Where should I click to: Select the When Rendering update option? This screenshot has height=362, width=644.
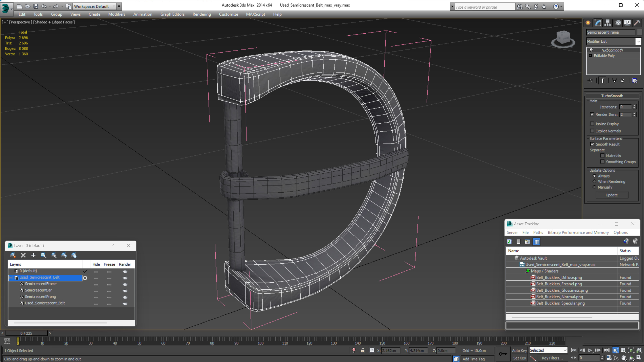coord(594,181)
